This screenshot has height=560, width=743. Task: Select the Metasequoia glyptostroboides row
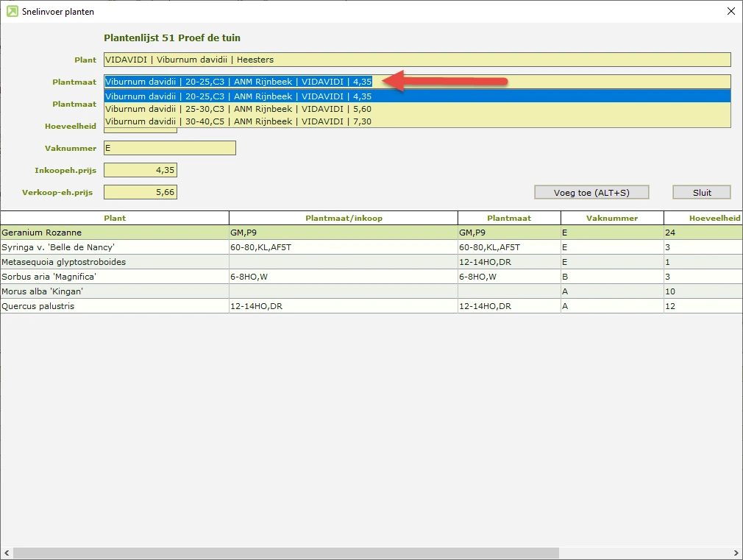click(x=115, y=262)
